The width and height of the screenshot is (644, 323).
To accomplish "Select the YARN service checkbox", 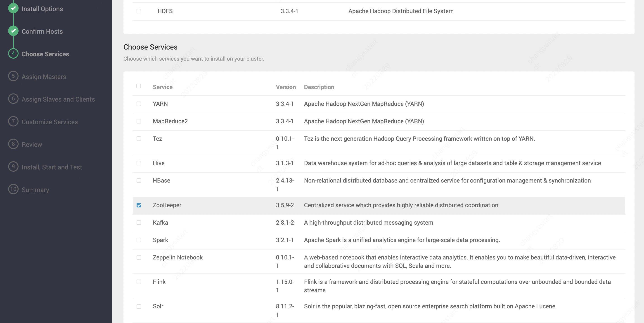I will (x=139, y=104).
